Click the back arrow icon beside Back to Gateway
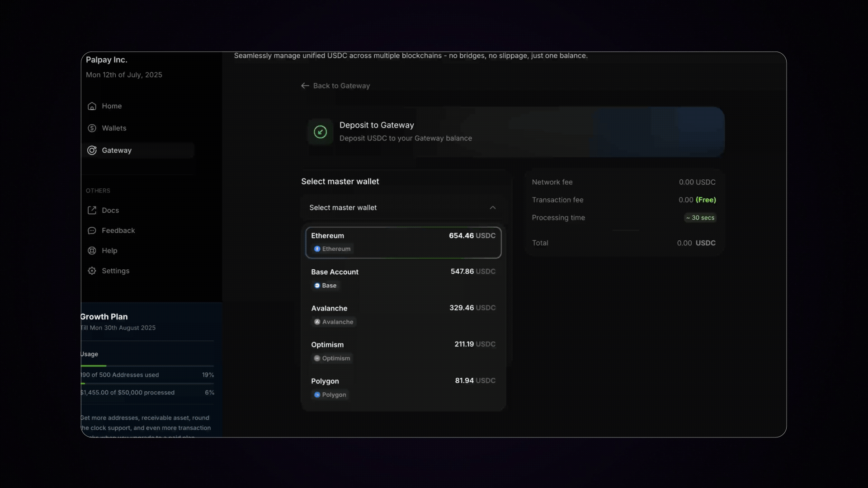The width and height of the screenshot is (868, 488). pos(305,86)
